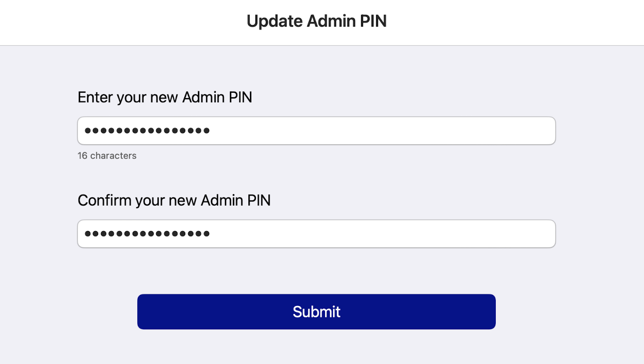Click the "Enter your new Admin PIN" label
644x364 pixels.
pyautogui.click(x=165, y=97)
